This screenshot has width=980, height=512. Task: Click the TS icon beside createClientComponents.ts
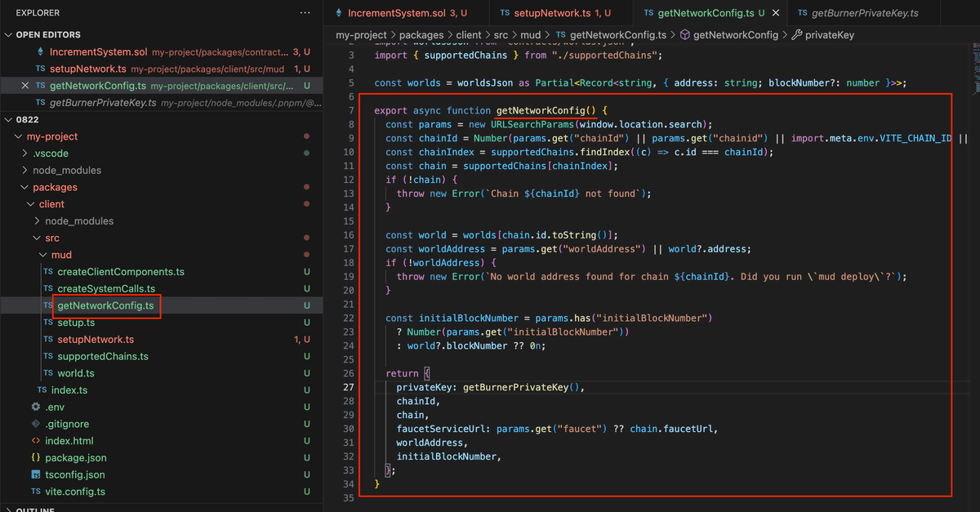coord(48,272)
